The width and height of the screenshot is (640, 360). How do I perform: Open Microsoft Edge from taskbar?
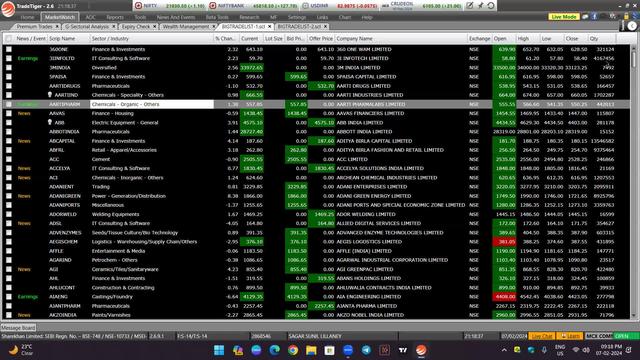(274, 350)
